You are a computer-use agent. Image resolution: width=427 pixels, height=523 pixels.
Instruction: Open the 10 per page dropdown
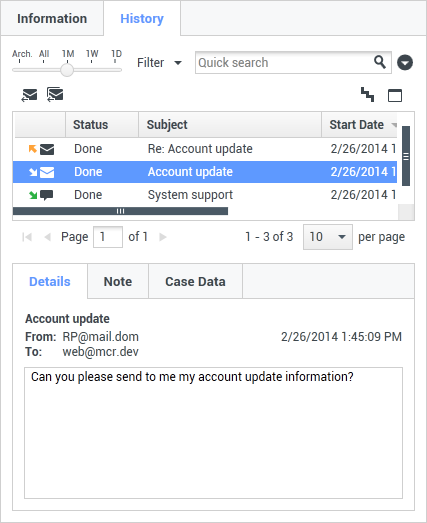click(328, 237)
